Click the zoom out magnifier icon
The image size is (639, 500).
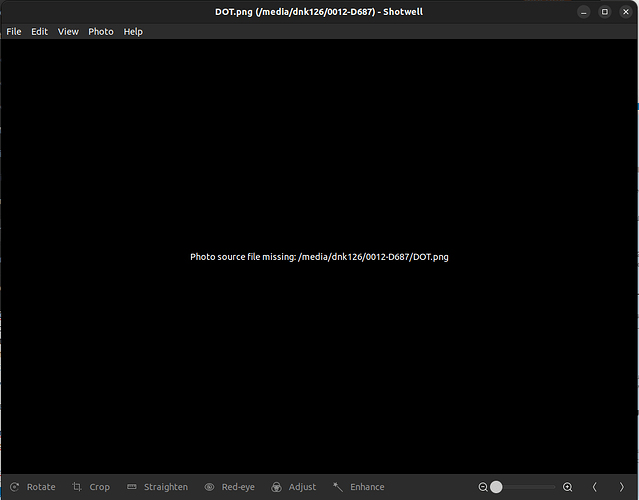click(x=483, y=487)
